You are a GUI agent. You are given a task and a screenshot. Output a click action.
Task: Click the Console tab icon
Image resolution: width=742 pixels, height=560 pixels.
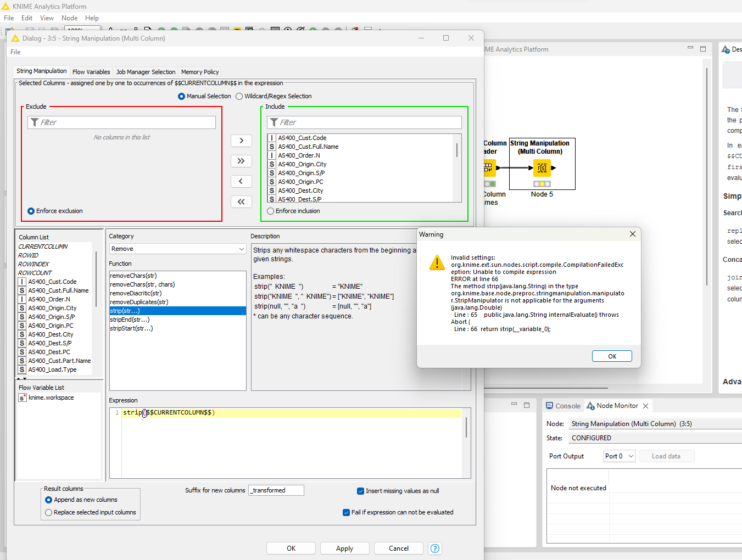(549, 406)
